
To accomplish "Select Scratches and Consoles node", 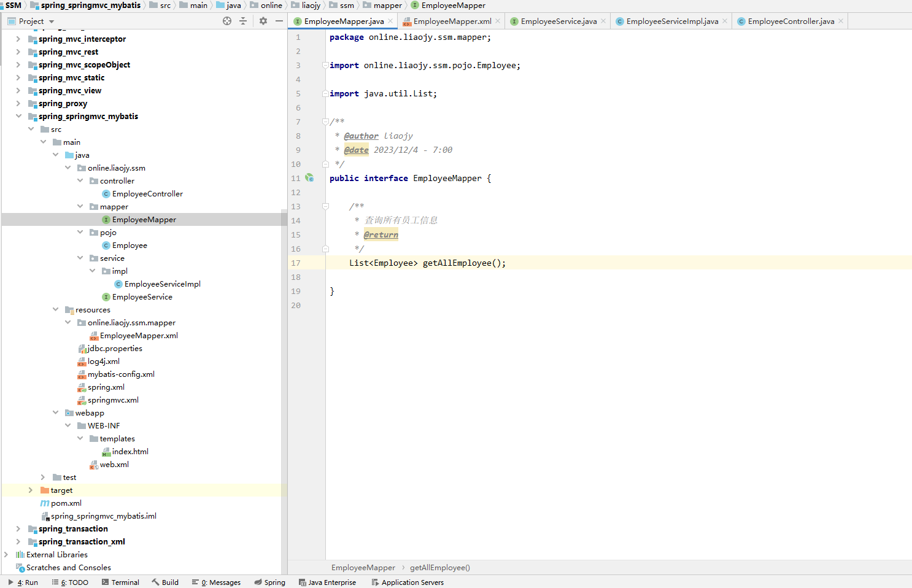I will (x=68, y=567).
